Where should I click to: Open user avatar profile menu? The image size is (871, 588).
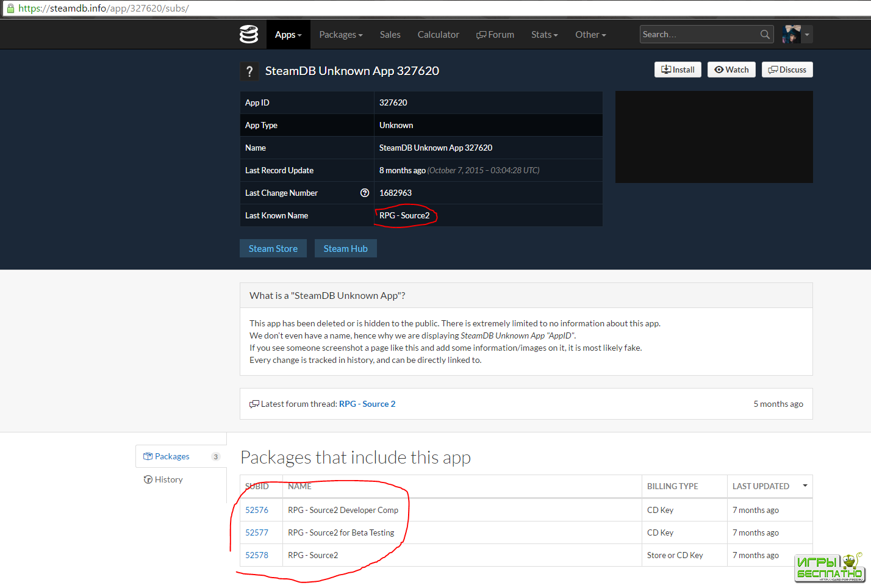(x=792, y=34)
